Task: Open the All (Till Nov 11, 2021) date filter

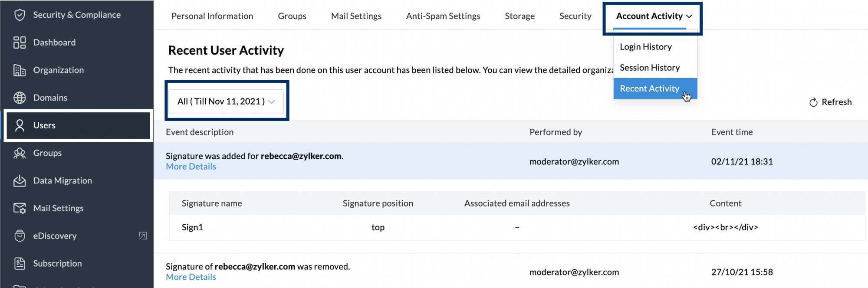Action: 226,101
